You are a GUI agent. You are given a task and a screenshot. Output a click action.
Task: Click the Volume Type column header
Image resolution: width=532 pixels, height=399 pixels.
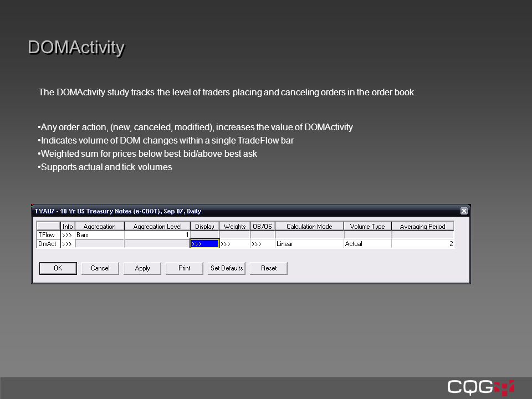(x=367, y=226)
